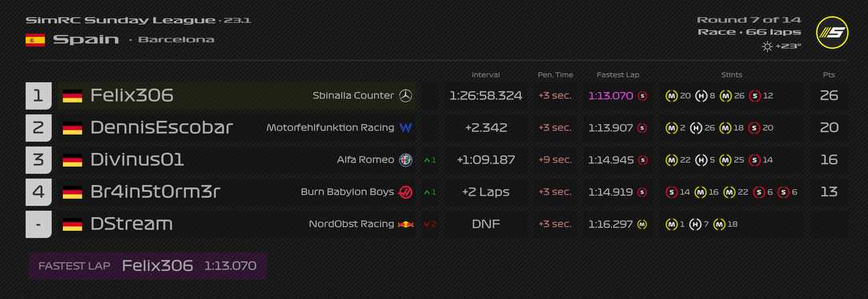
Task: Click the Burn Babylon Boys team name
Action: (x=347, y=192)
